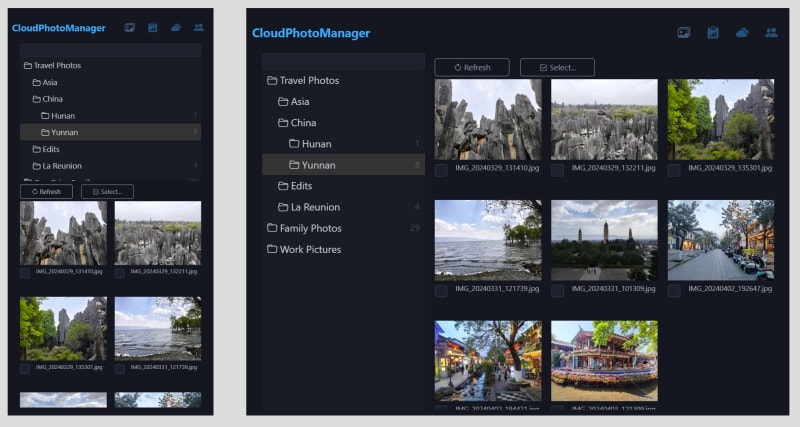This screenshot has height=427, width=800.
Task: Click the Hunan folder icon in the wide layout tree
Action: coord(294,144)
